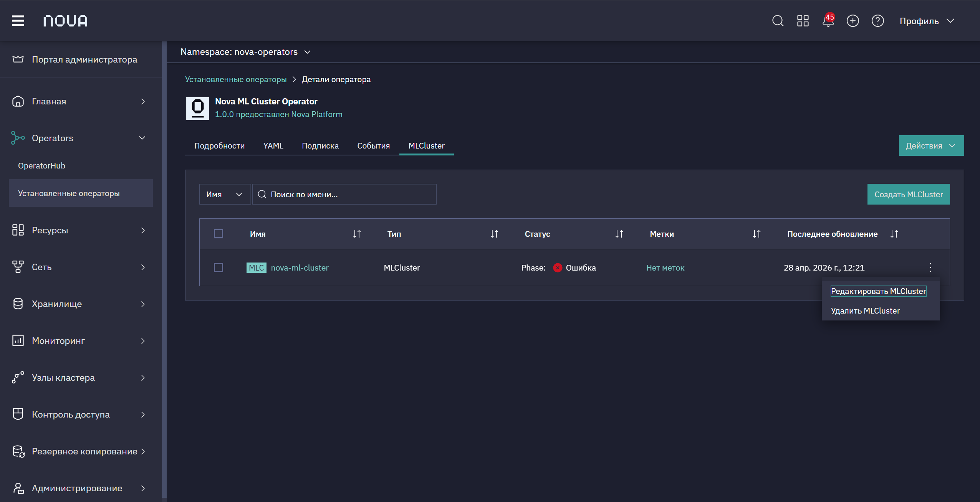
Task: Open the nova-ml-cluster link
Action: [300, 268]
